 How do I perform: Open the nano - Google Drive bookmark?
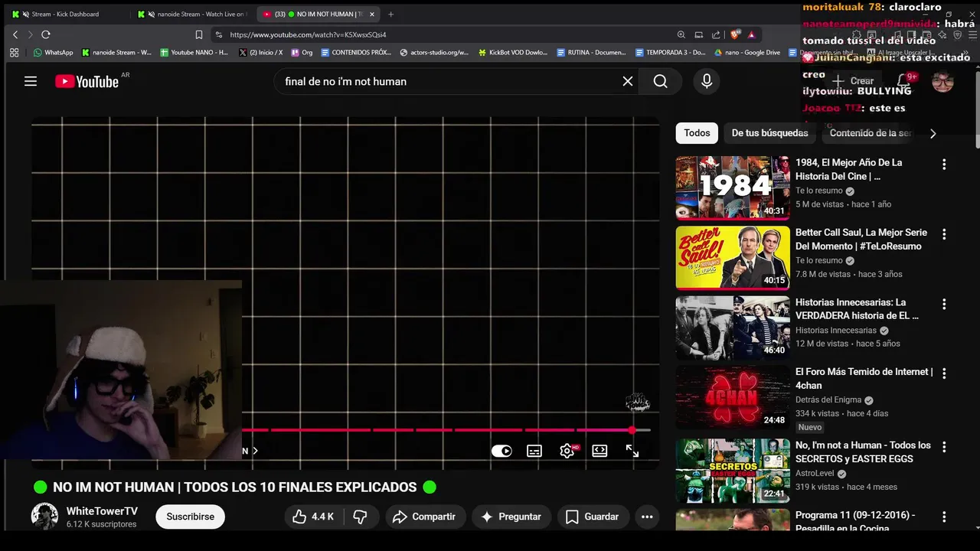[x=747, y=53]
